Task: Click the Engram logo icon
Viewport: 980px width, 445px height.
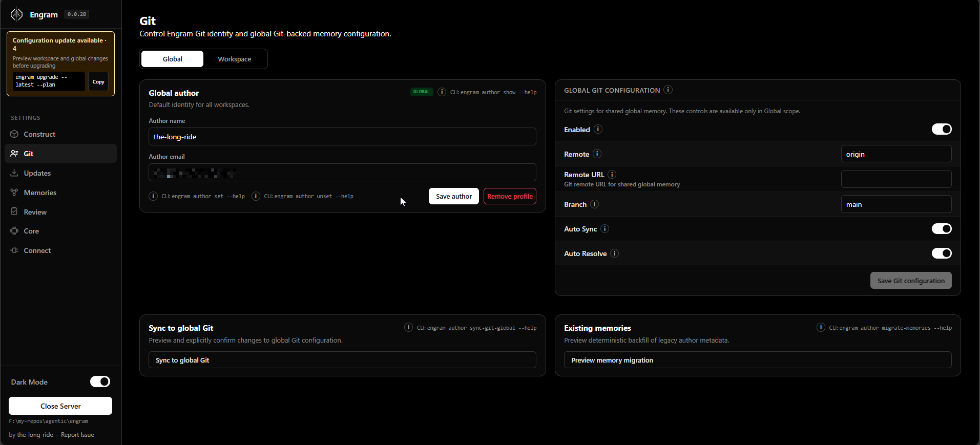Action: pos(16,14)
